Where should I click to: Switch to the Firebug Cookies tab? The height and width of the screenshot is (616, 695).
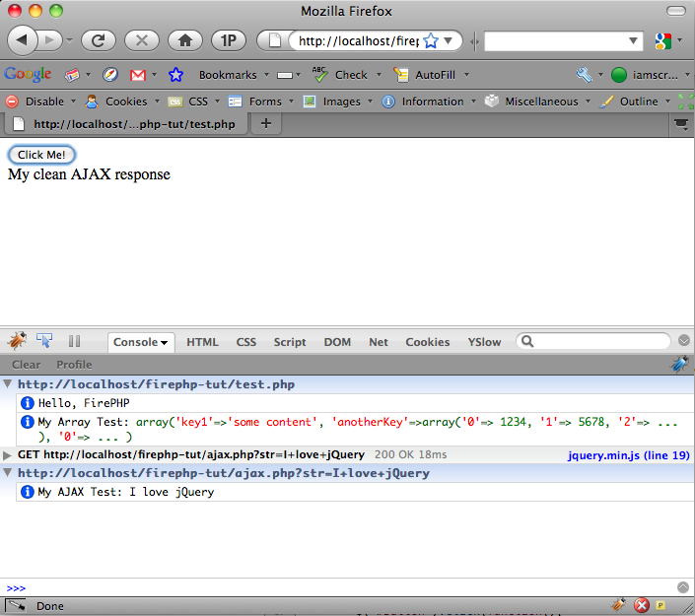[428, 342]
